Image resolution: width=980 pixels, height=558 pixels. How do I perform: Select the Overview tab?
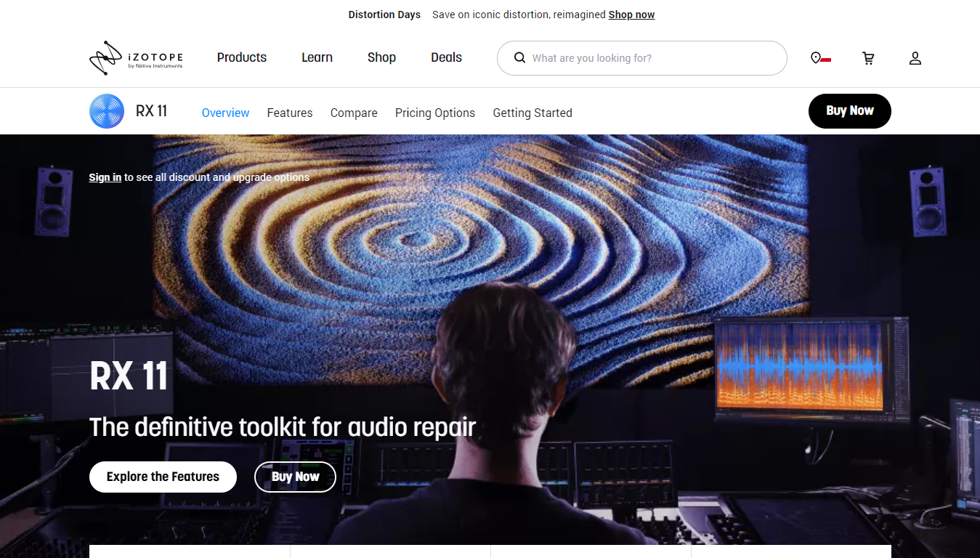point(225,113)
